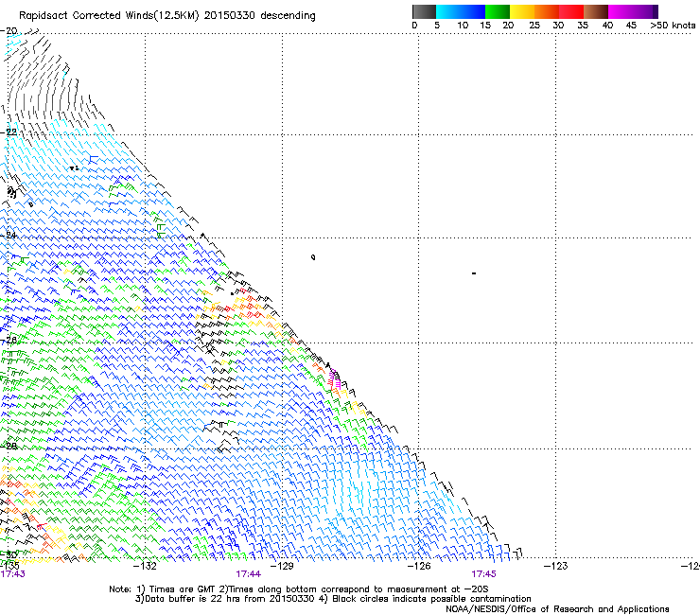
Task: Click the small black dash right of -126 longitude
Action: click(474, 272)
